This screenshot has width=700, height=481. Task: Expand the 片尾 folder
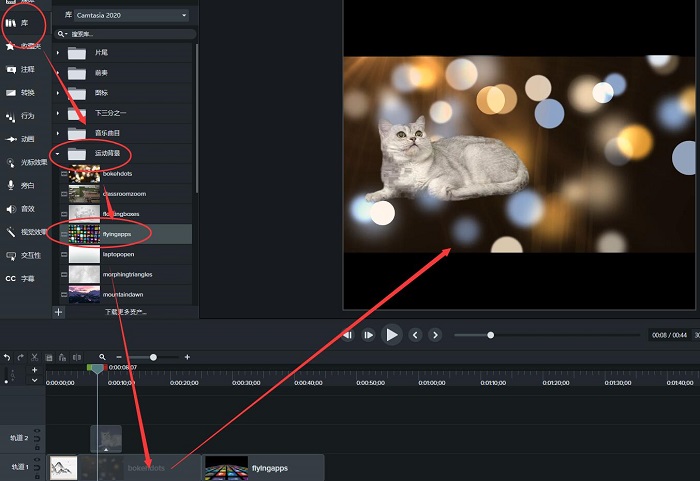pos(58,53)
